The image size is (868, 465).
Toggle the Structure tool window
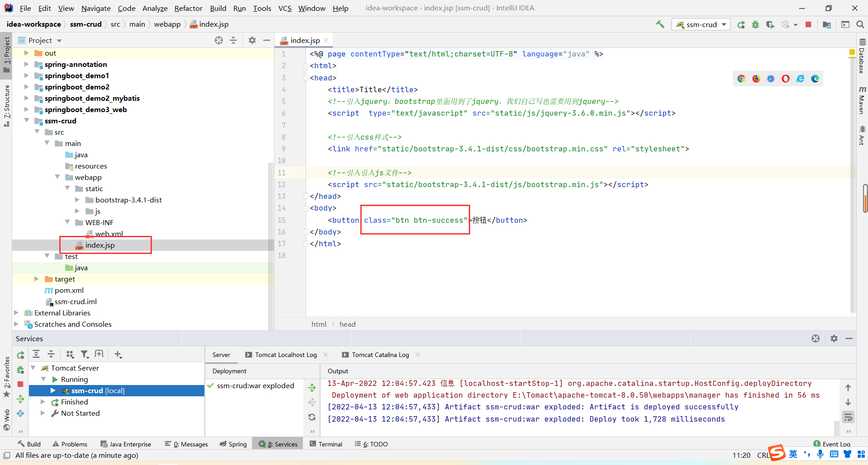point(6,105)
